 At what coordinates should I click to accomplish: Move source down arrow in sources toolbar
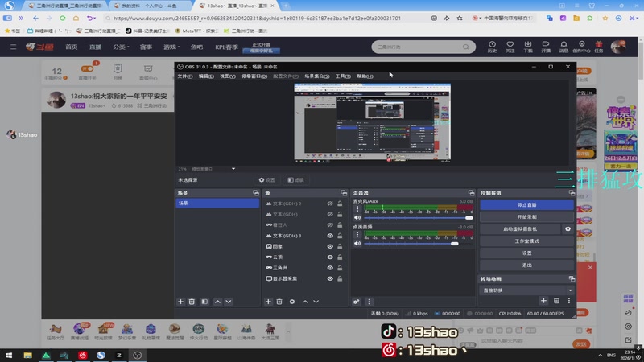coord(316,302)
